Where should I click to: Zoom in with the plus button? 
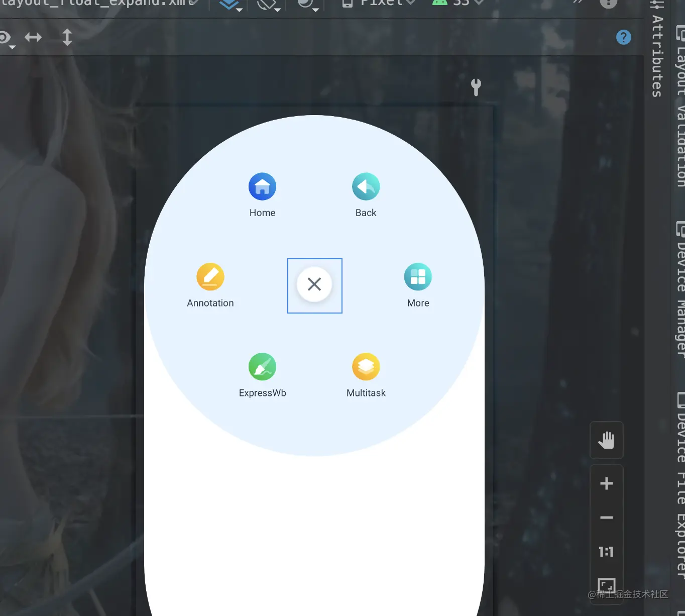click(607, 483)
